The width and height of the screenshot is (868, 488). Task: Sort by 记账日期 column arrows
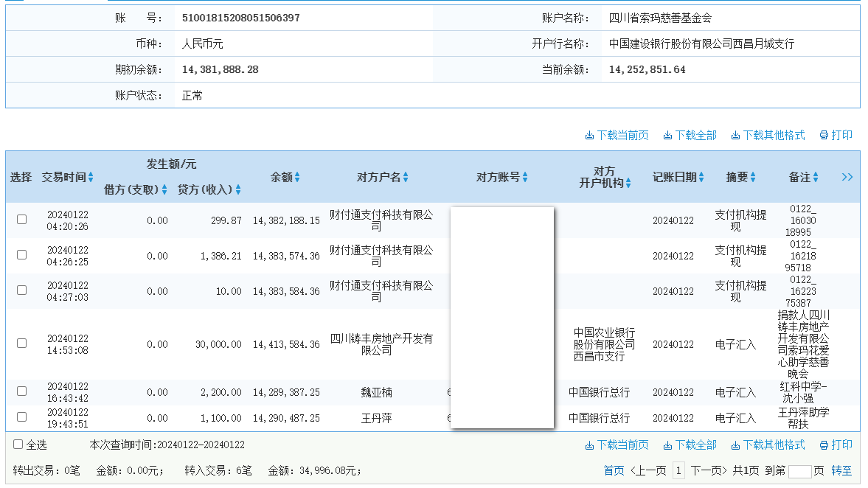click(x=701, y=177)
